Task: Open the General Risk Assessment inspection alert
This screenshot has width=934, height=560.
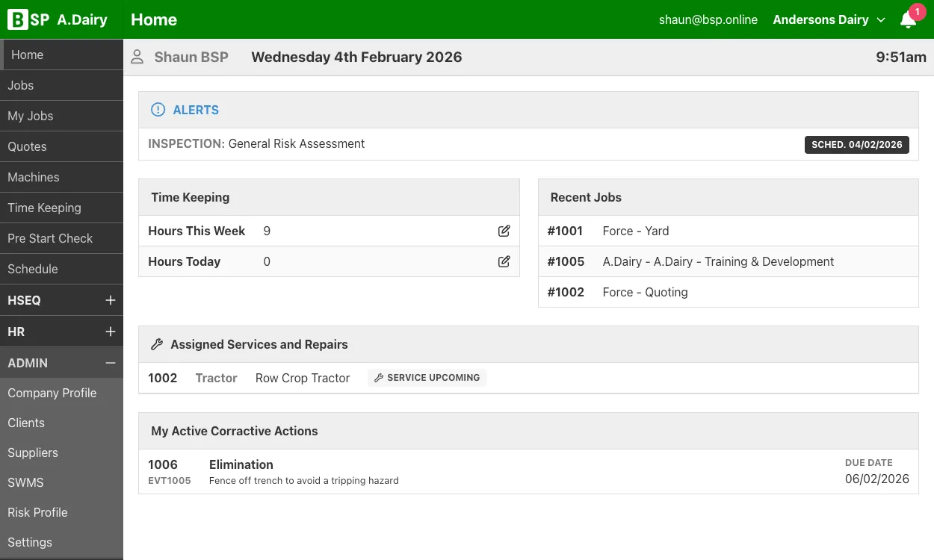Action: [x=528, y=144]
